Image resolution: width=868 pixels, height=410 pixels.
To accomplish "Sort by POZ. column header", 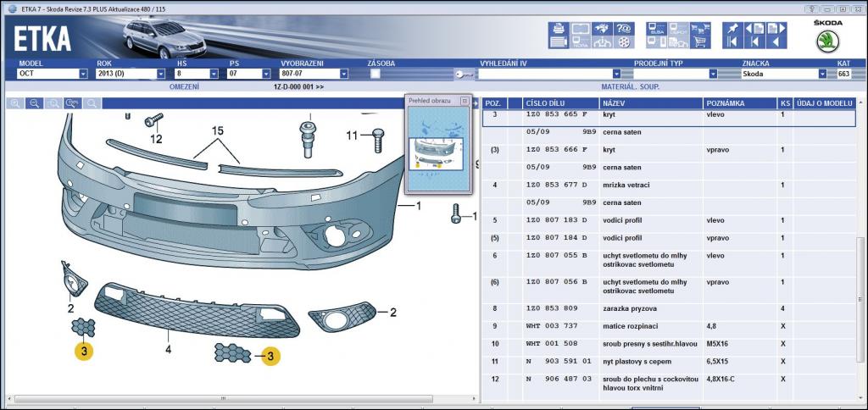I will [x=494, y=103].
